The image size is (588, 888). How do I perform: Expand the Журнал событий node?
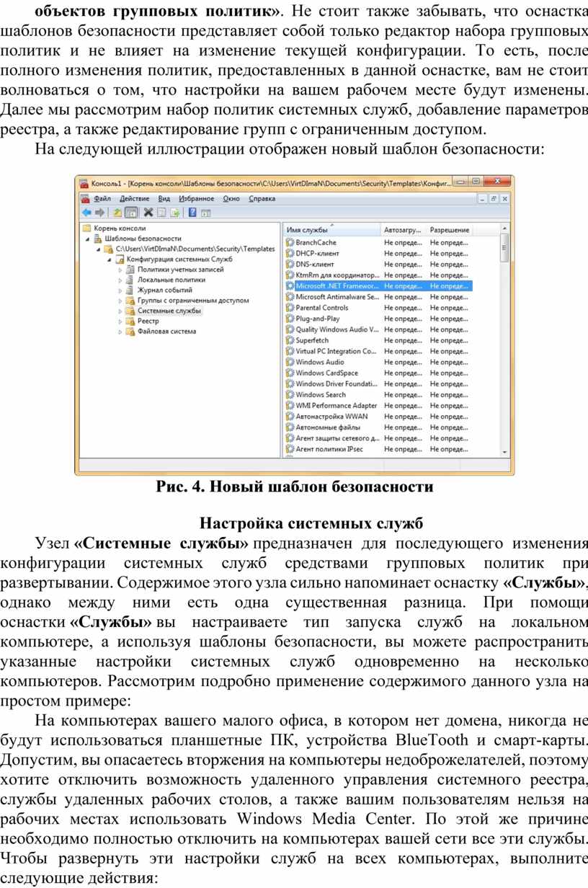click(120, 290)
